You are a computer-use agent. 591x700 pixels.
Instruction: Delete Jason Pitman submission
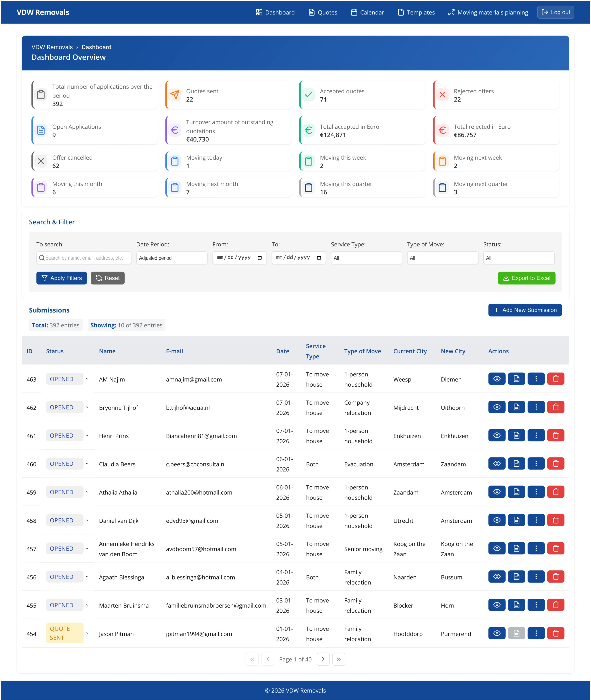click(555, 633)
